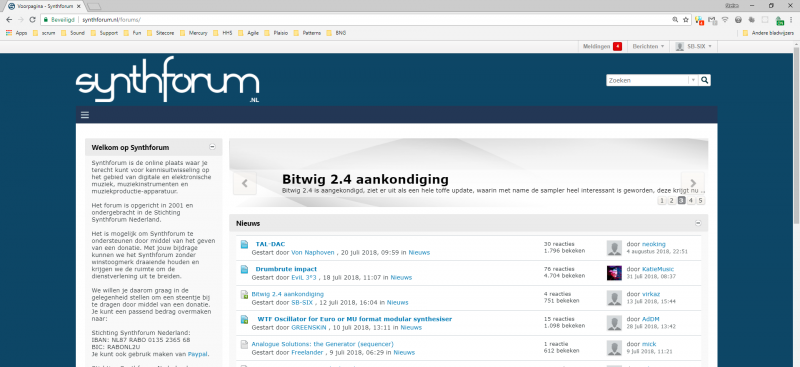Open Von Naphoven's profile link

(x=313, y=252)
